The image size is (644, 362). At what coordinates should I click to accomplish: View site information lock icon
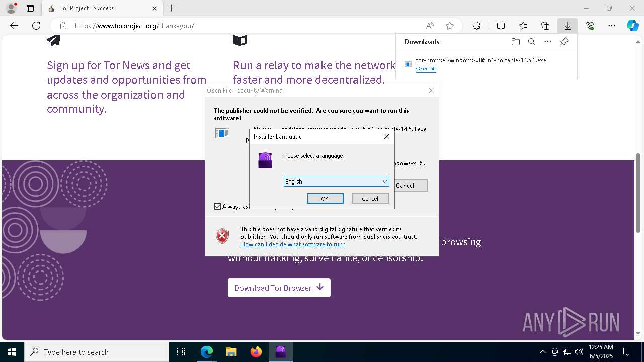tap(63, 26)
